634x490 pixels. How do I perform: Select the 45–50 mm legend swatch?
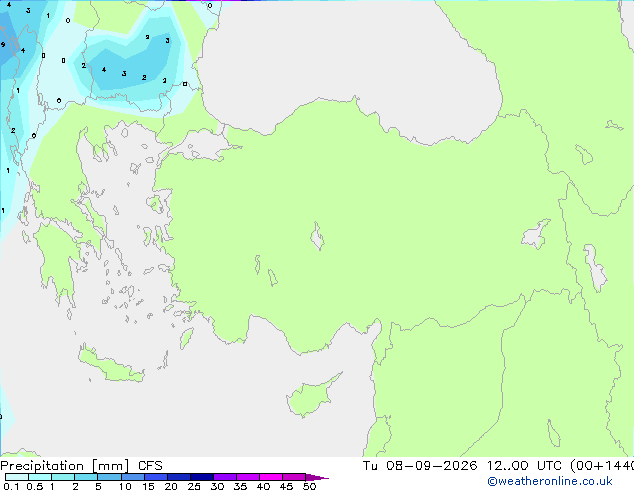(294, 477)
